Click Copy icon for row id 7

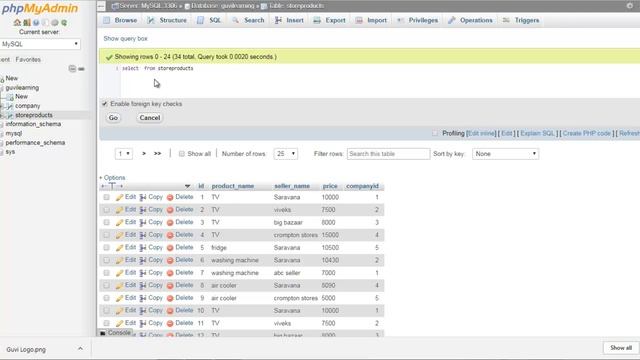click(143, 273)
